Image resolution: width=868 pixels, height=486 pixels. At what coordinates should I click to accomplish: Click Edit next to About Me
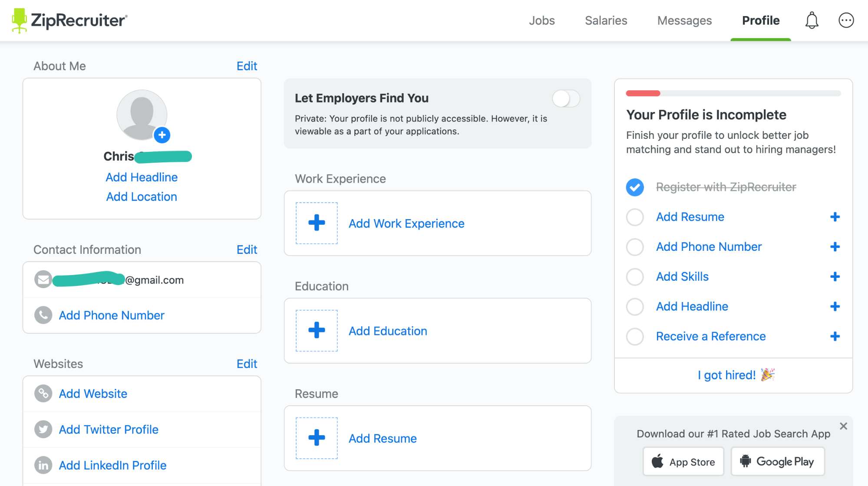click(246, 66)
